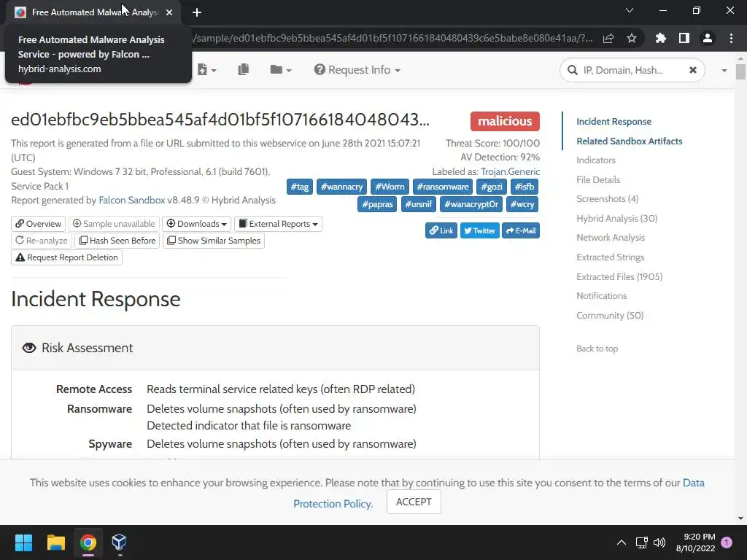Screen dimensions: 747x560
Task: Close the Free Automated Malware Analysis tab
Action: [x=169, y=12]
